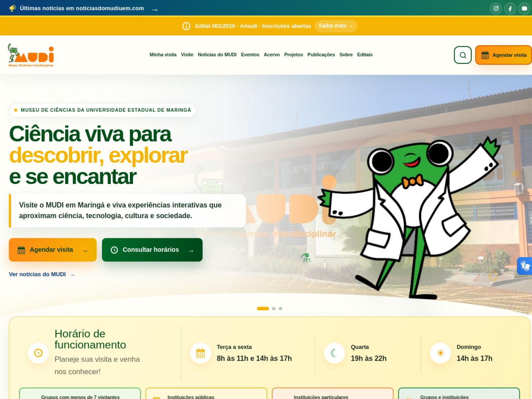This screenshot has width=532, height=399.
Task: Open Eventos menu item
Action: tap(250, 55)
